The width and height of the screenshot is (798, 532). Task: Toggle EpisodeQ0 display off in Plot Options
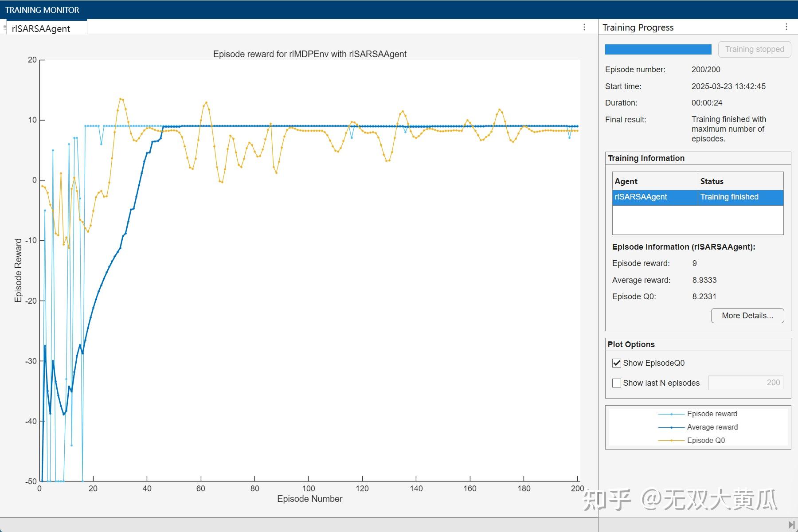[616, 363]
